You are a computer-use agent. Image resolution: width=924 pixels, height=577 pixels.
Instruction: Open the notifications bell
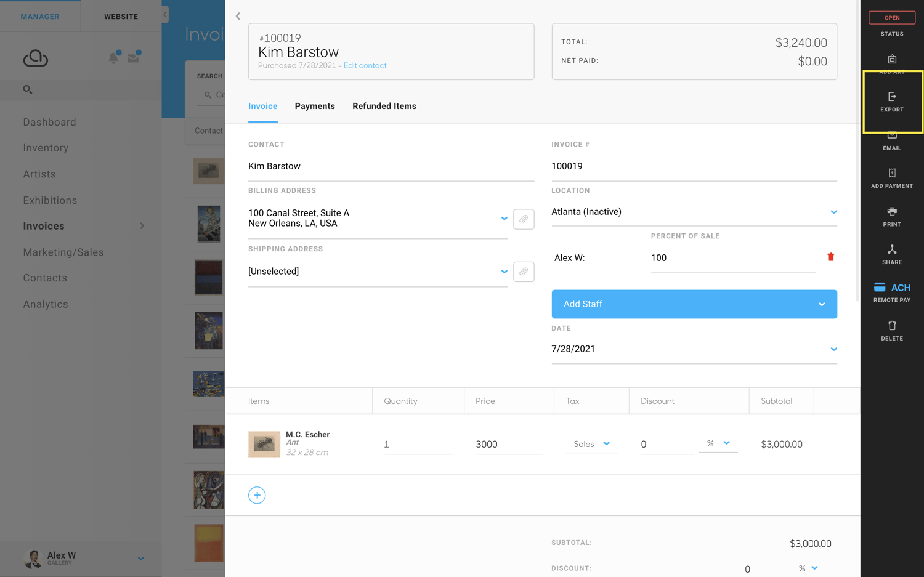coord(113,57)
